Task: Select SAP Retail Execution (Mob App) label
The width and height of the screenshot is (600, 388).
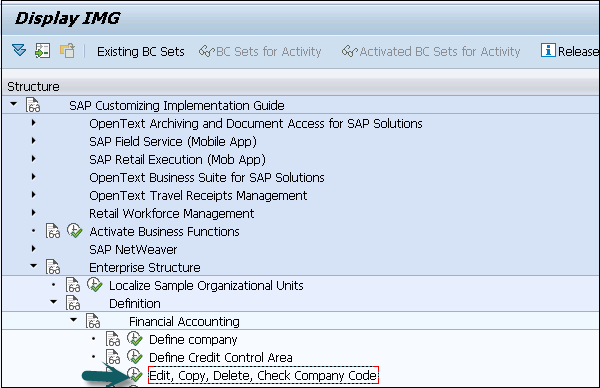Action: 177,160
